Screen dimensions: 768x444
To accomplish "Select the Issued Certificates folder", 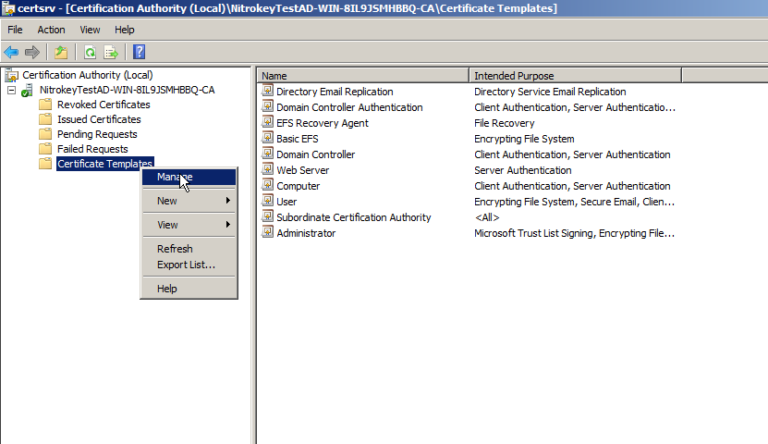I will click(91, 119).
